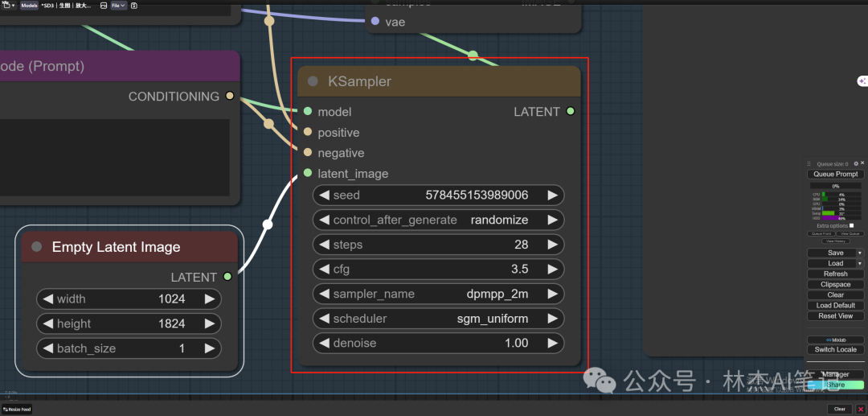Increase cfg with its right arrow

point(552,270)
